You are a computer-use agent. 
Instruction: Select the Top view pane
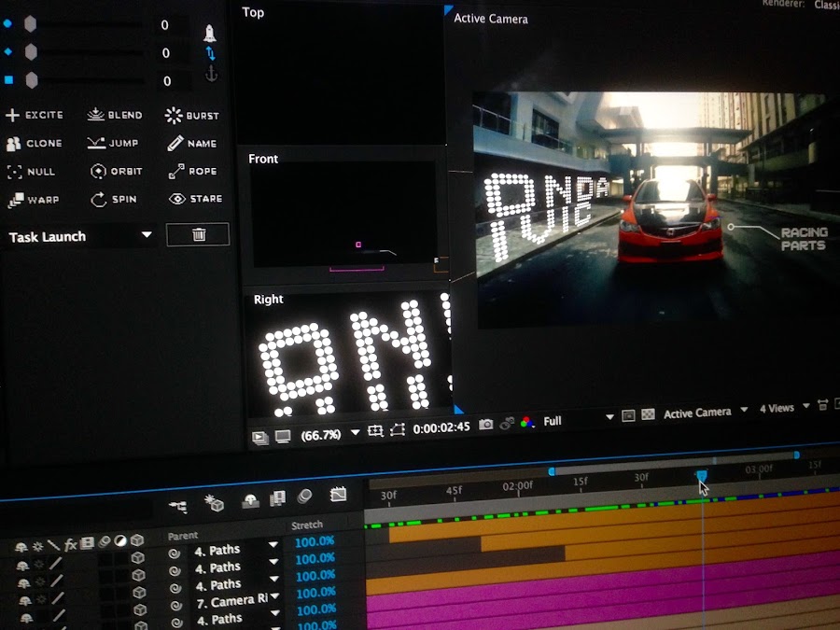point(340,75)
